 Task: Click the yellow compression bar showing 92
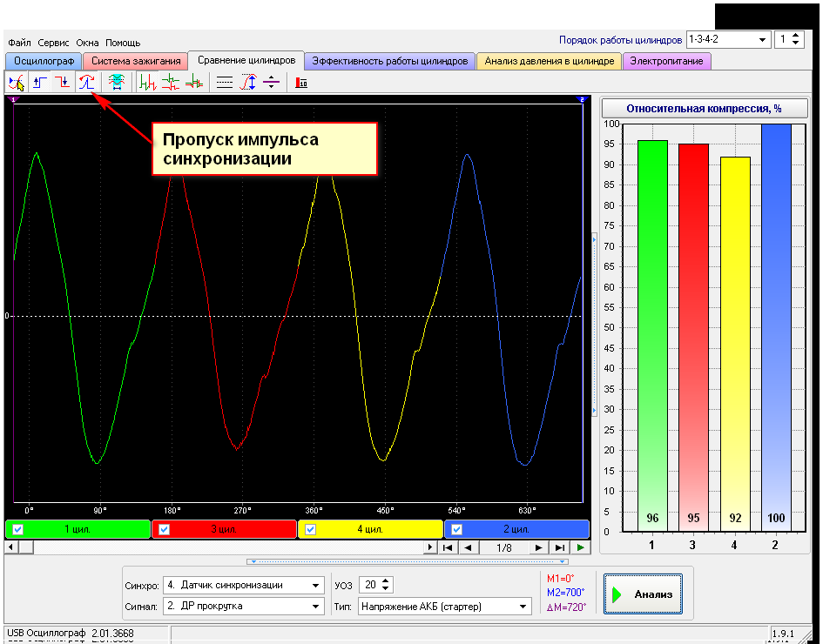tap(735, 344)
